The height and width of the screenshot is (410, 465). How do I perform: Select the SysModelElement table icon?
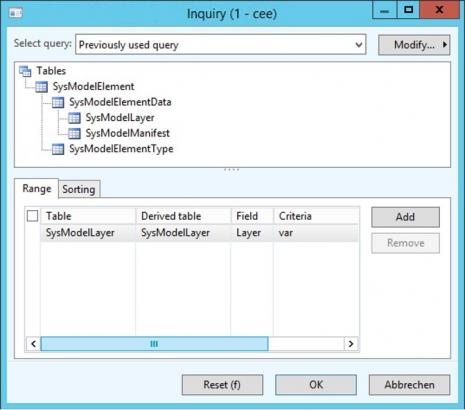coord(41,87)
